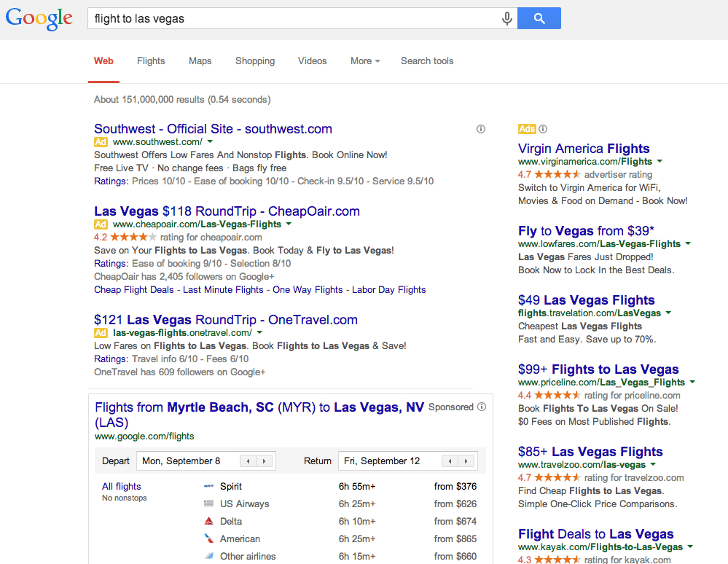Open Southwest - Official Site result
Image resolution: width=728 pixels, height=564 pixels.
[213, 128]
